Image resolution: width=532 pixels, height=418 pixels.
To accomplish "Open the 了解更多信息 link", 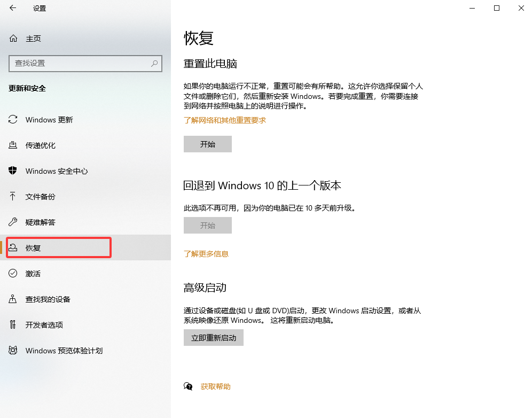I will click(x=206, y=254).
